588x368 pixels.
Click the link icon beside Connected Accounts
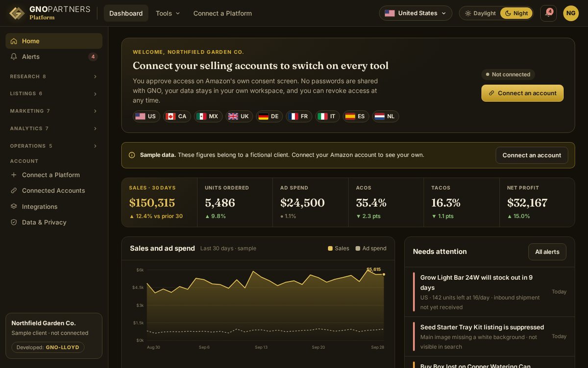pos(14,191)
